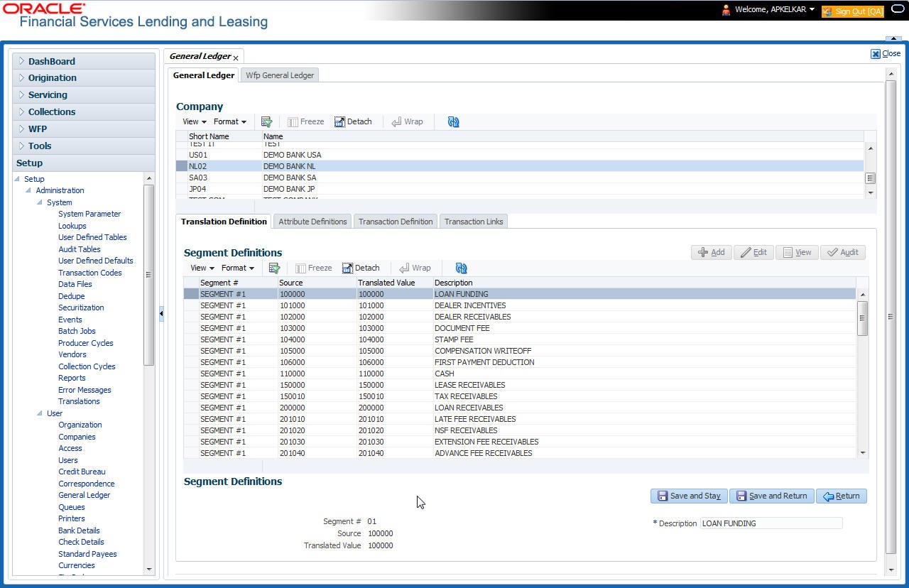Click the Company table query-by-example icon
This screenshot has height=588, width=909.
(266, 121)
